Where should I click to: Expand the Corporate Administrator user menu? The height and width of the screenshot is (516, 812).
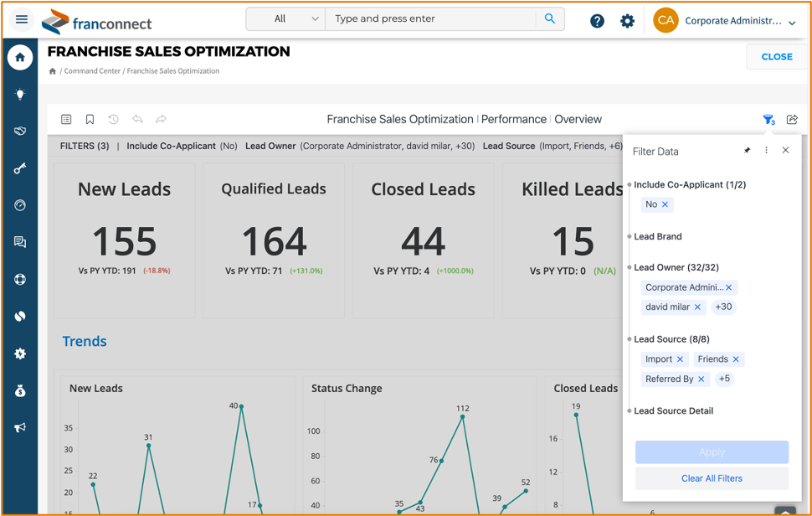(792, 23)
